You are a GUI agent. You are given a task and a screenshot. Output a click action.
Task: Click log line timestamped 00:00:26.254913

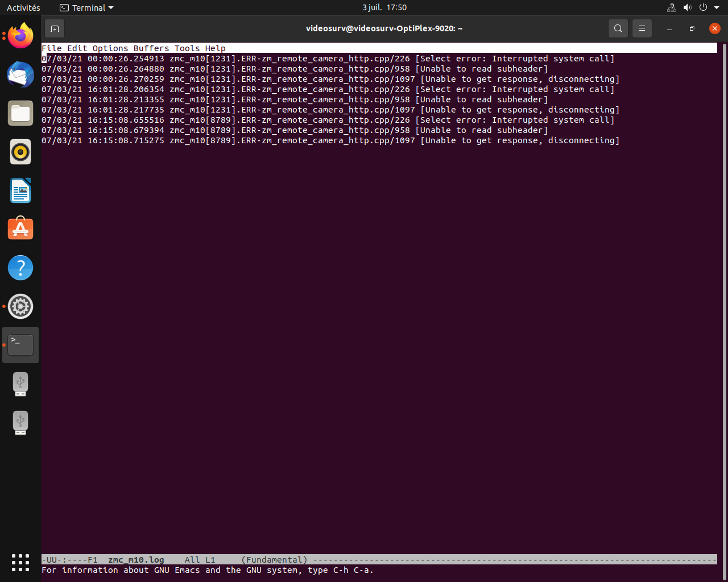pyautogui.click(x=328, y=59)
